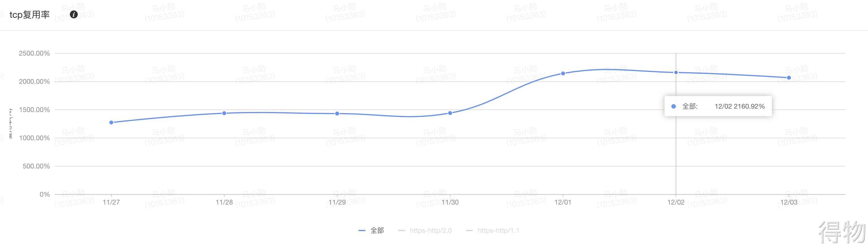Screen dimensions: 868x246
Task: Click the 12/03 data point on line
Action: [789, 78]
